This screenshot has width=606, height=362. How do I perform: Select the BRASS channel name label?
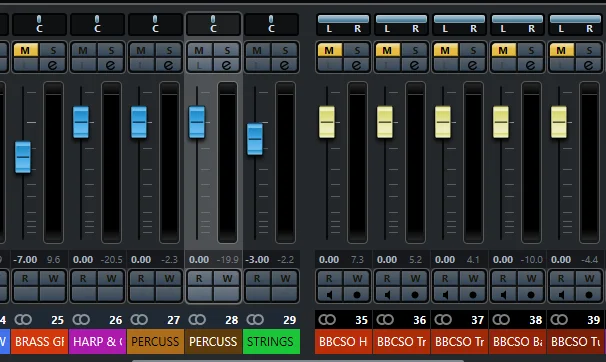[39, 342]
